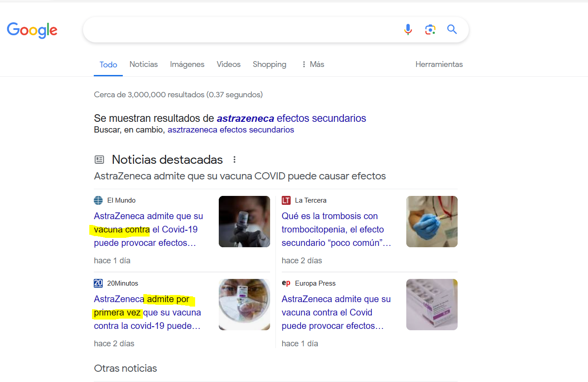The image size is (588, 382).
Task: Click the 20Minutos source name
Action: pyautogui.click(x=123, y=283)
